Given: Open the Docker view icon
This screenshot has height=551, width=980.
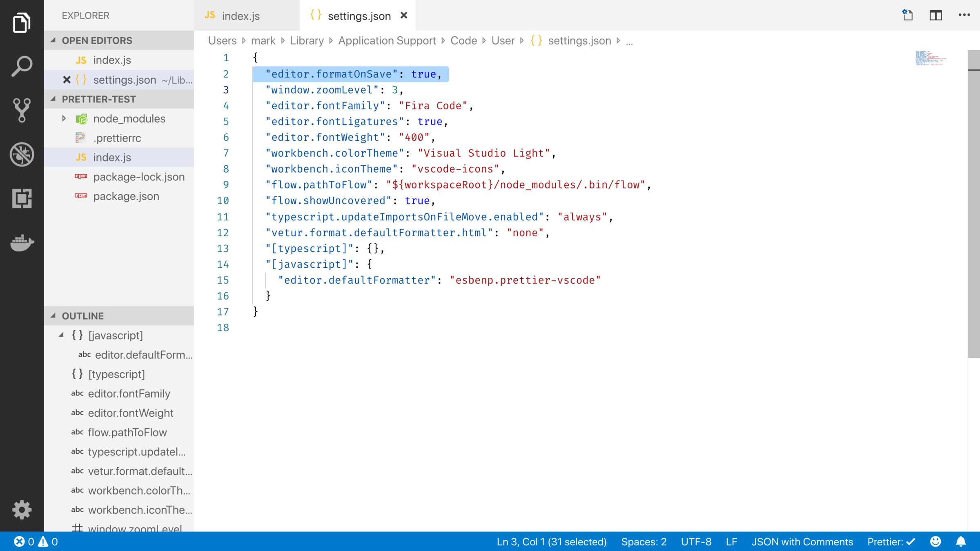Looking at the screenshot, I should pyautogui.click(x=22, y=242).
